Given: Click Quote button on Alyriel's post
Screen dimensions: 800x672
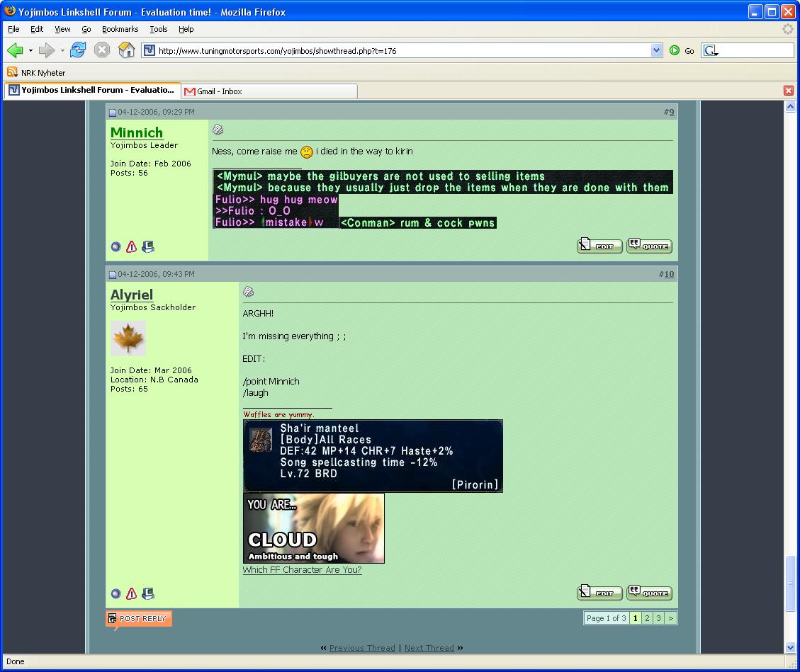Looking at the screenshot, I should [x=649, y=593].
